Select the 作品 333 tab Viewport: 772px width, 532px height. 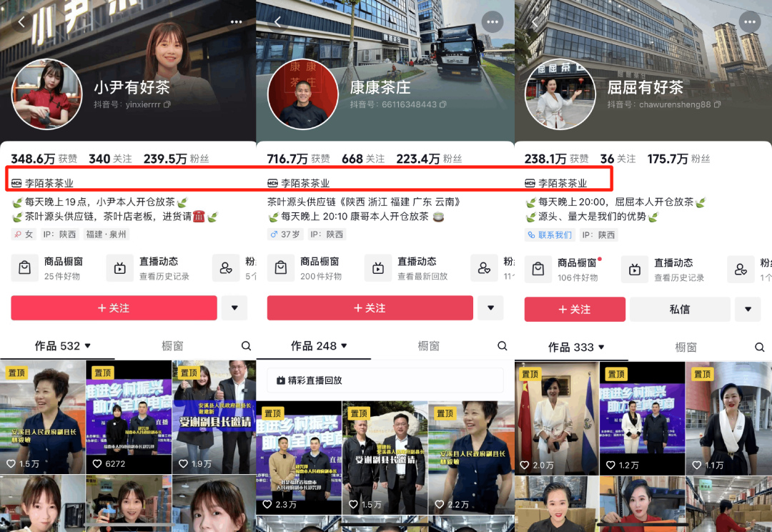click(570, 348)
